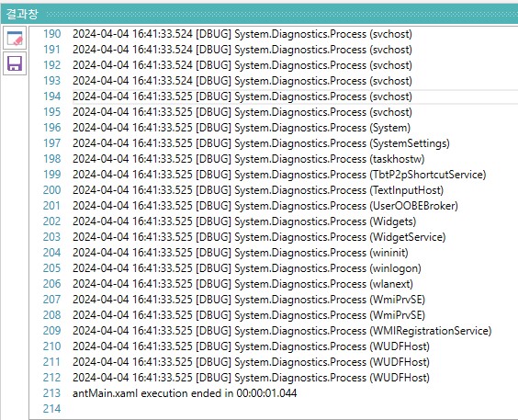
Task: Select the wlanext log entry
Action: pos(242,284)
